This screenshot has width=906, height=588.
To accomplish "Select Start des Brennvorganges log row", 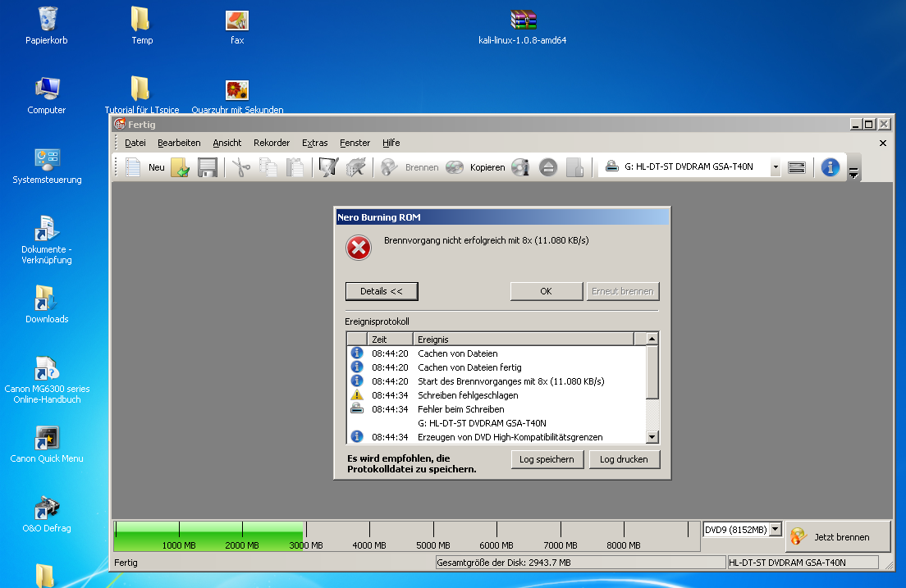I will point(496,381).
